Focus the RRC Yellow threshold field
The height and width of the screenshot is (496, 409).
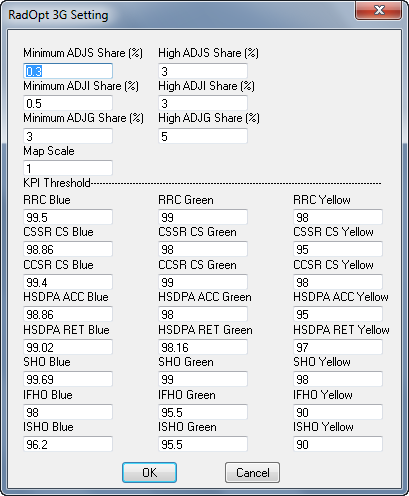tap(338, 217)
